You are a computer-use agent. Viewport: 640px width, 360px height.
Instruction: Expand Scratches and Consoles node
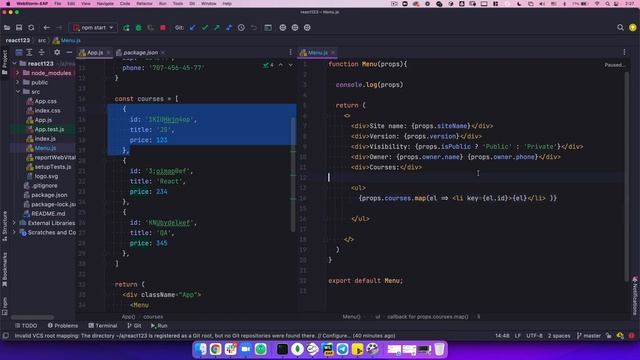coord(15,232)
